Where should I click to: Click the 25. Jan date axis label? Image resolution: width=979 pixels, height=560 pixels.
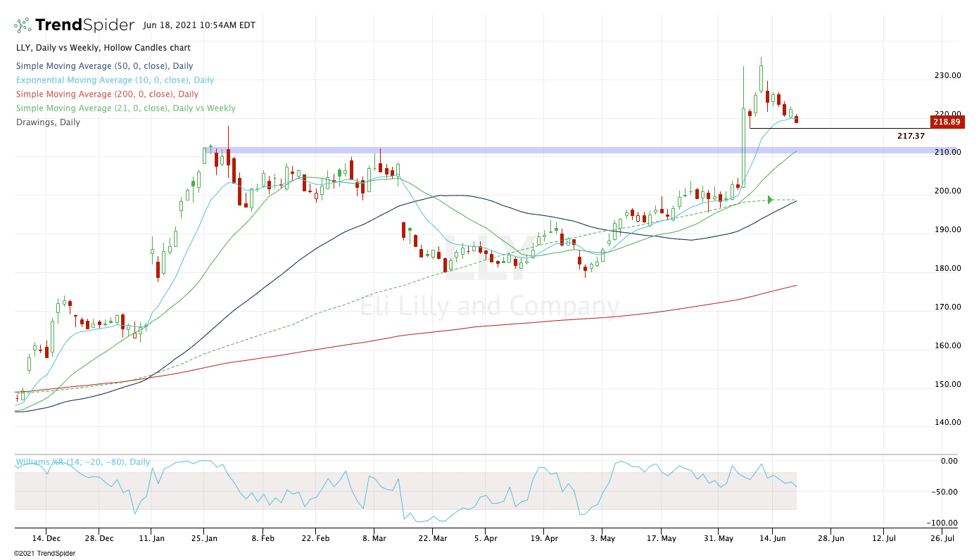pos(203,538)
